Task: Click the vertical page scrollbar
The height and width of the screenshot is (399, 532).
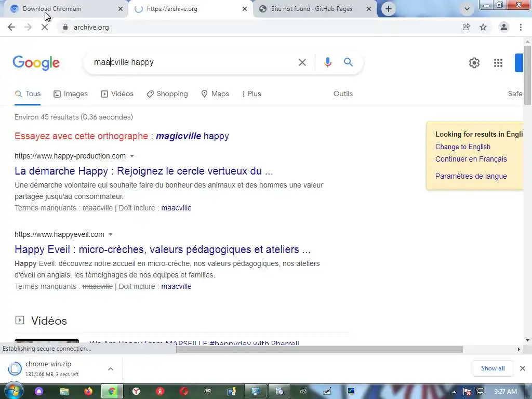Action: point(527,75)
